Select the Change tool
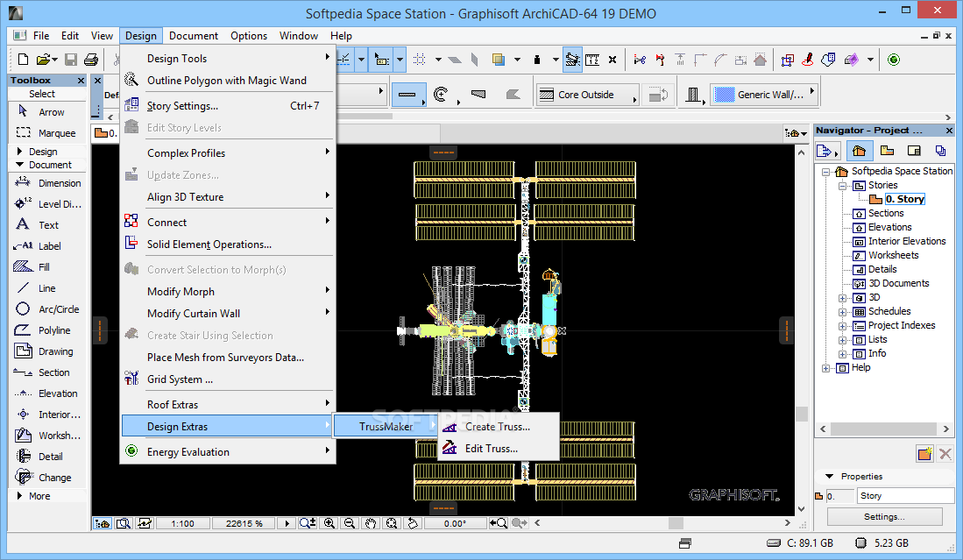The height and width of the screenshot is (560, 963). click(x=46, y=477)
